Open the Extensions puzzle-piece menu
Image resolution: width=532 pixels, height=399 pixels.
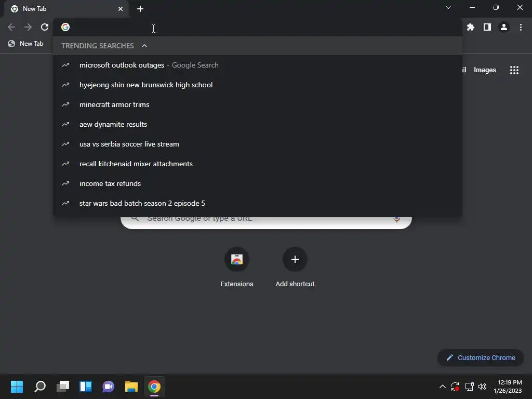[470, 27]
